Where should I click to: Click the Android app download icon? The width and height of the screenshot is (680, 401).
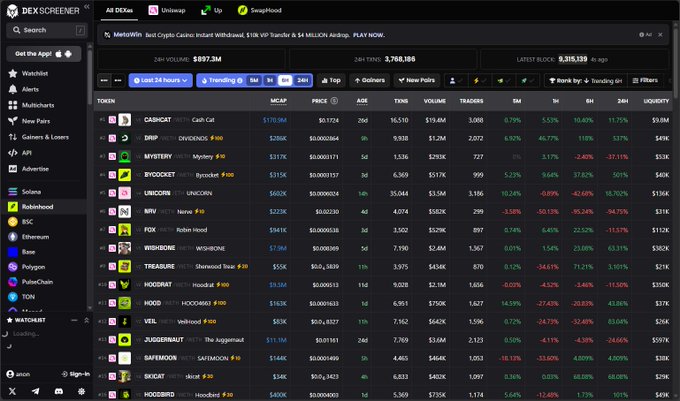point(68,54)
